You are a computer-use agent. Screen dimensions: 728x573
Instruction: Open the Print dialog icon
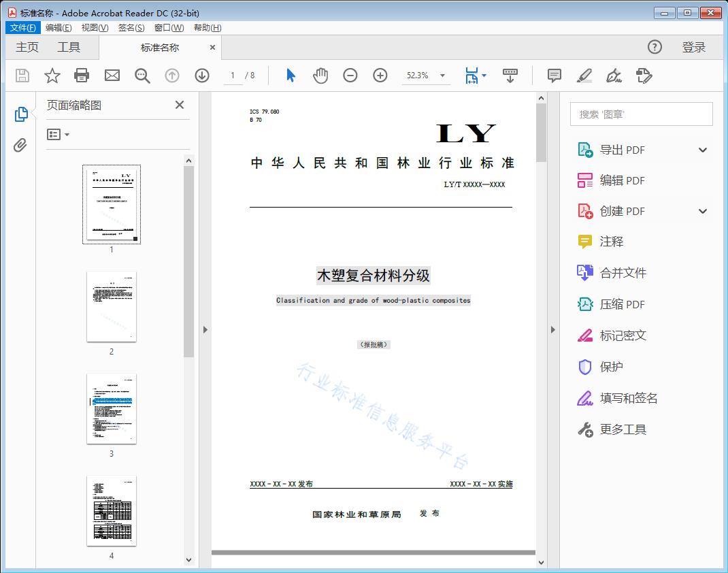tap(82, 76)
